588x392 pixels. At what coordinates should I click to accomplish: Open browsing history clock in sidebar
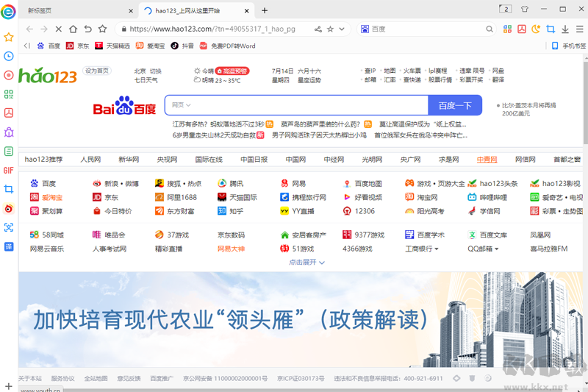[9, 56]
